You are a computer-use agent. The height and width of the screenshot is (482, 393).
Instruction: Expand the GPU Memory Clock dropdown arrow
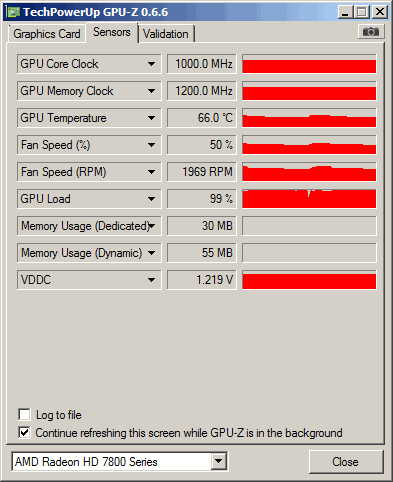pyautogui.click(x=151, y=91)
